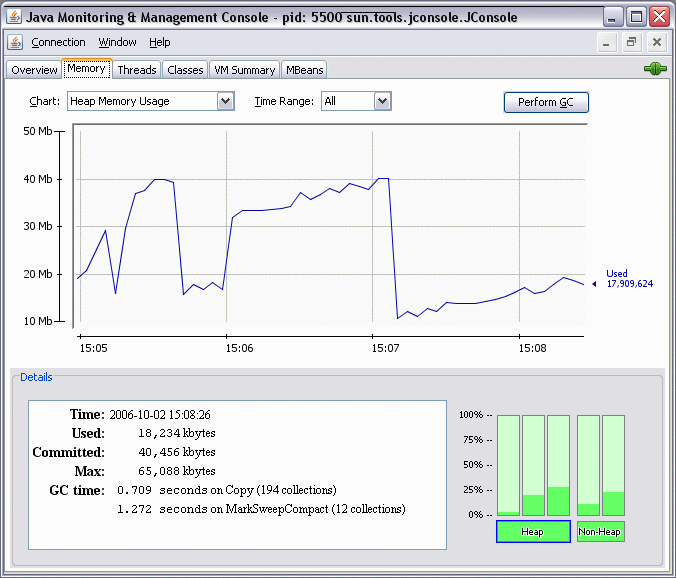Click the green connection status icon
This screenshot has width=676, height=578.
tap(655, 69)
